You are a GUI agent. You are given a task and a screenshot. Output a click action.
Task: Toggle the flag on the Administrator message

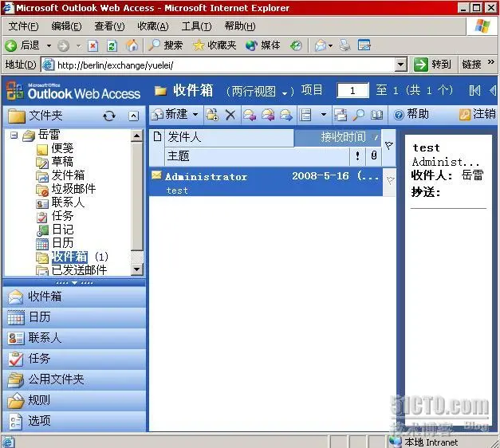click(x=390, y=180)
